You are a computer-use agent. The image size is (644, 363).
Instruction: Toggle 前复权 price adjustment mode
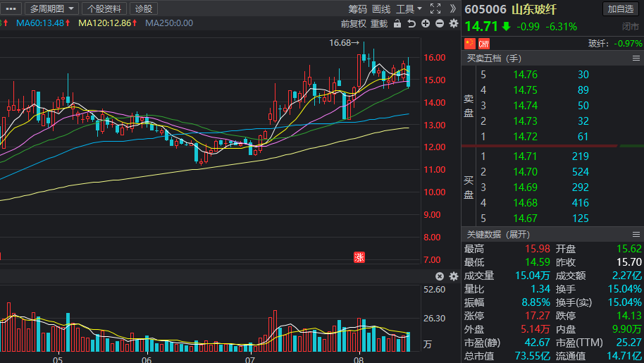(x=353, y=23)
